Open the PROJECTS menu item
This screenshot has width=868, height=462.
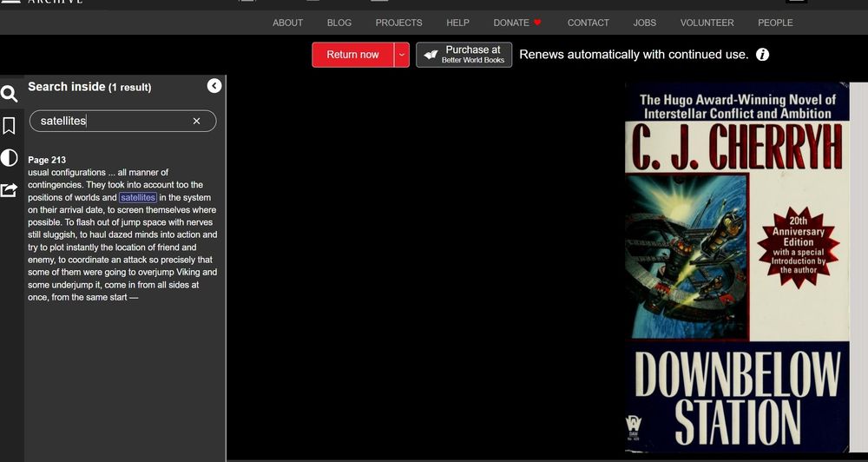pos(398,23)
